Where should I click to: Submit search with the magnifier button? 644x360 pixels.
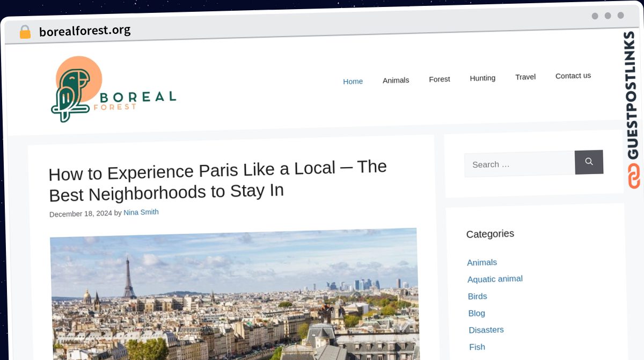pyautogui.click(x=589, y=162)
